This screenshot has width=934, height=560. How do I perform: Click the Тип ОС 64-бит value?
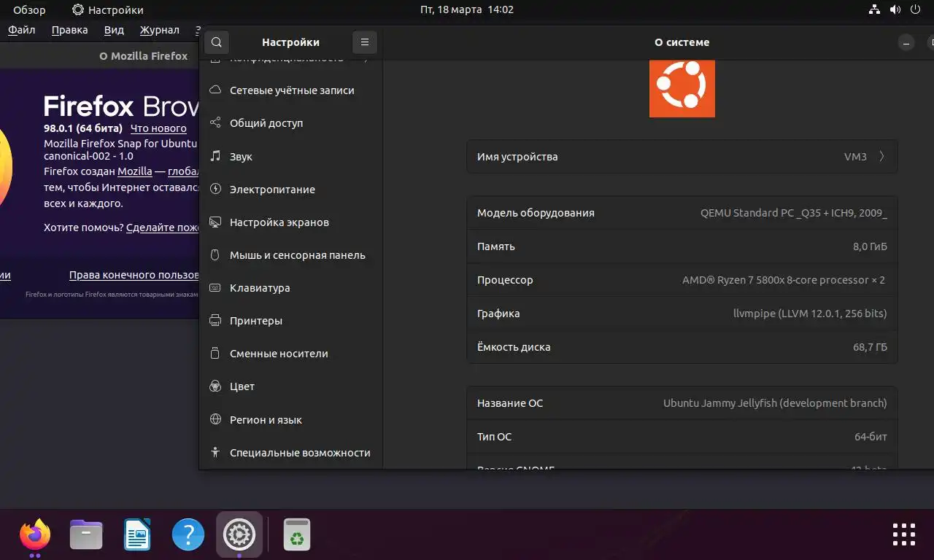coord(871,437)
